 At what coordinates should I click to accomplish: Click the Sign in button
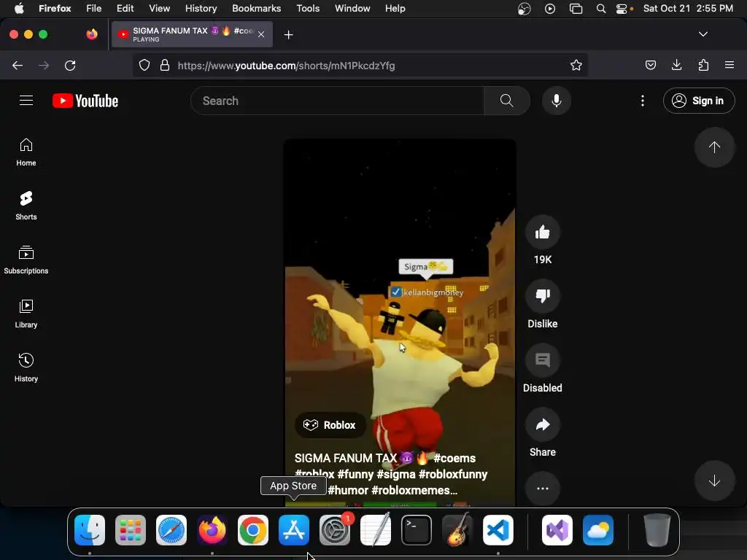(699, 101)
